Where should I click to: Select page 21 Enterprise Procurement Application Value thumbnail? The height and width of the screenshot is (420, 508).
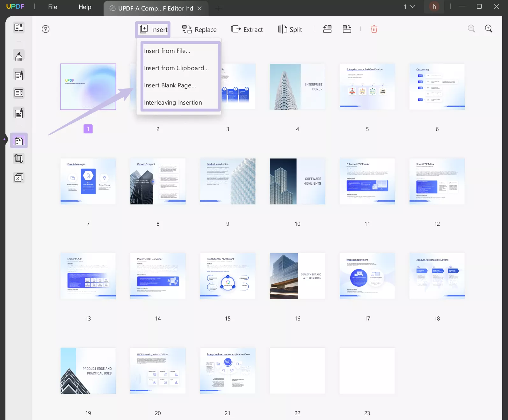228,371
